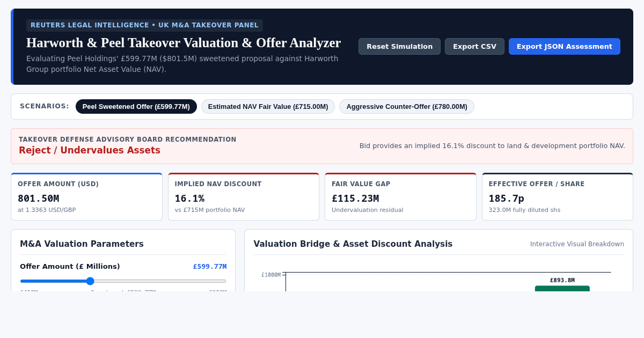The image size is (644, 338).
Task: Export data via Export CSV button
Action: (474, 46)
